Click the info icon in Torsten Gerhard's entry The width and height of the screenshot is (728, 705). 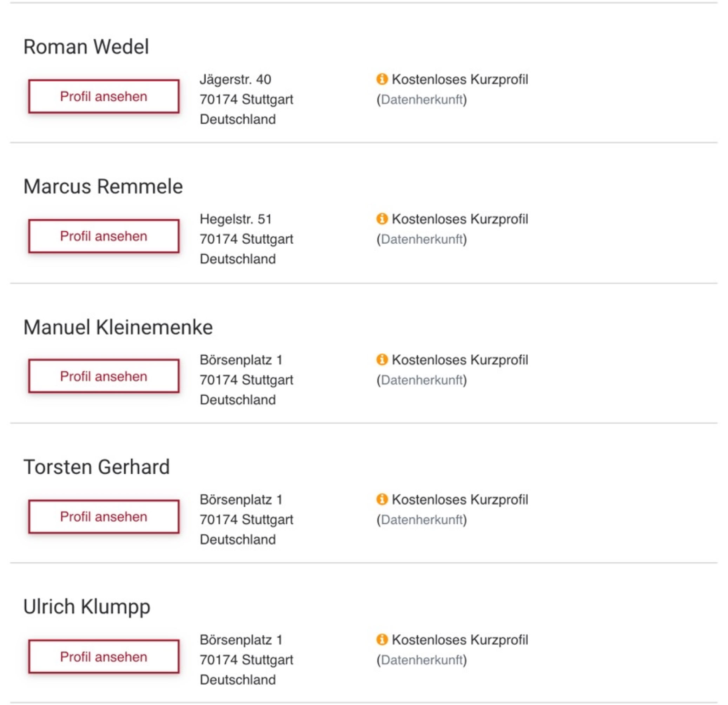[382, 499]
